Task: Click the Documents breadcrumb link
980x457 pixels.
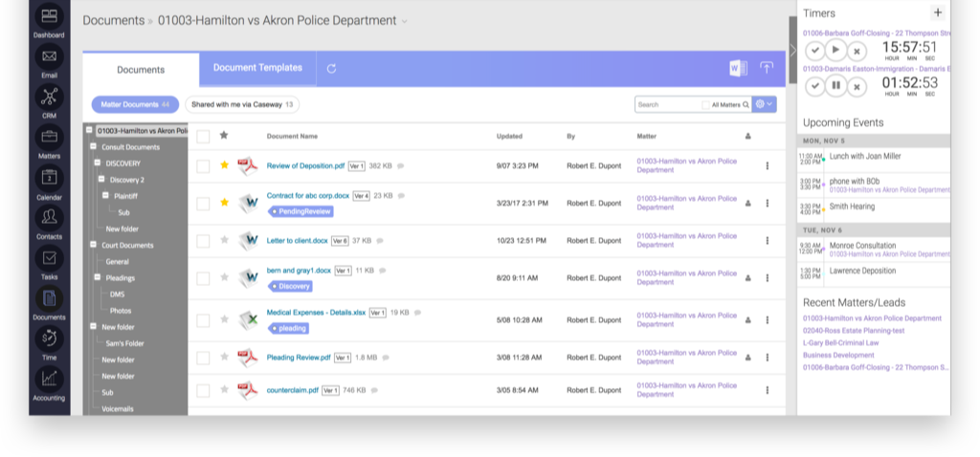Action: (114, 21)
